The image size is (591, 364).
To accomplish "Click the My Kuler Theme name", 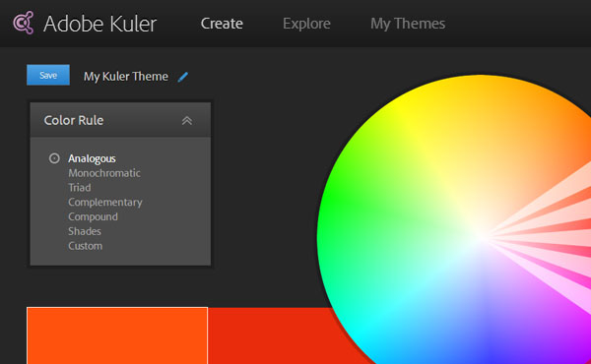I will click(126, 77).
